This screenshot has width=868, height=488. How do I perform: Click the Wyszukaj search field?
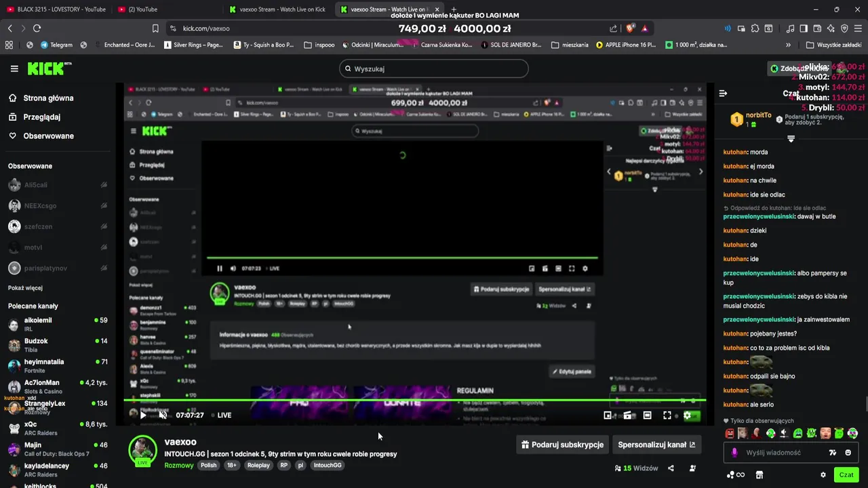coord(434,68)
